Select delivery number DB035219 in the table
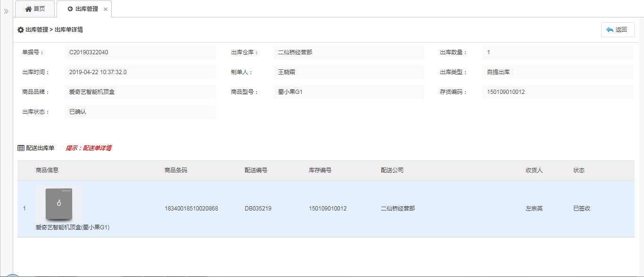 (x=258, y=209)
